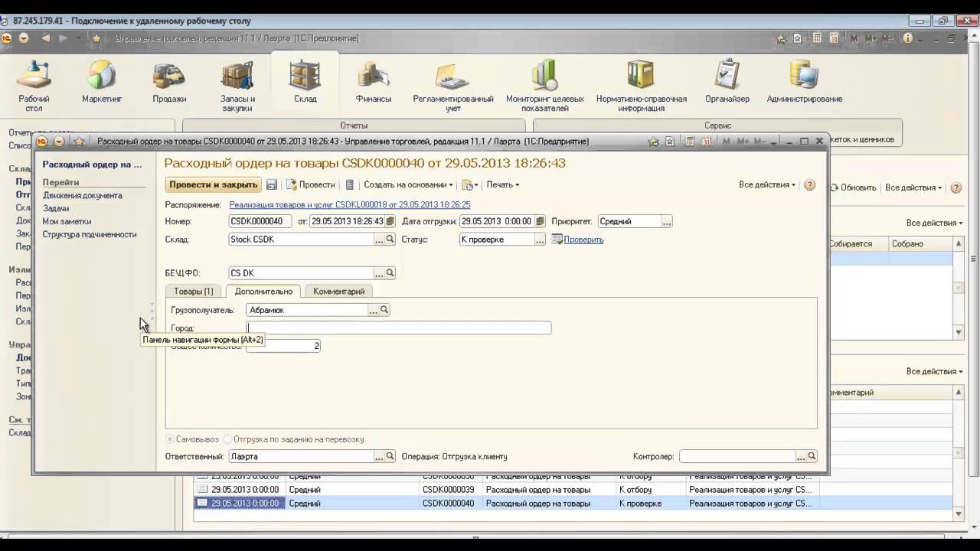This screenshot has width=980, height=551.
Task: Open the Органайзер section
Action: 727,81
